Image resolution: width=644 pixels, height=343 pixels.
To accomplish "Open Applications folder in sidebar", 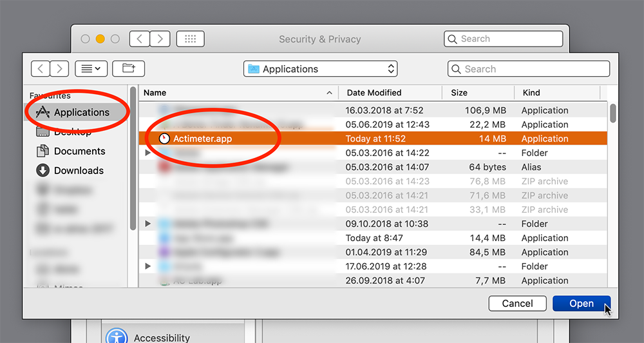I will pos(81,112).
